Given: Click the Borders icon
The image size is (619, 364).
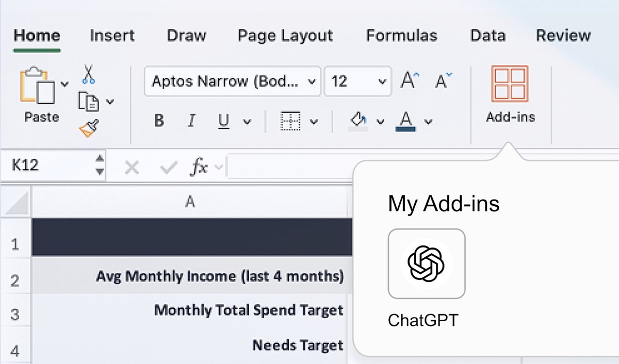Looking at the screenshot, I should click(290, 121).
